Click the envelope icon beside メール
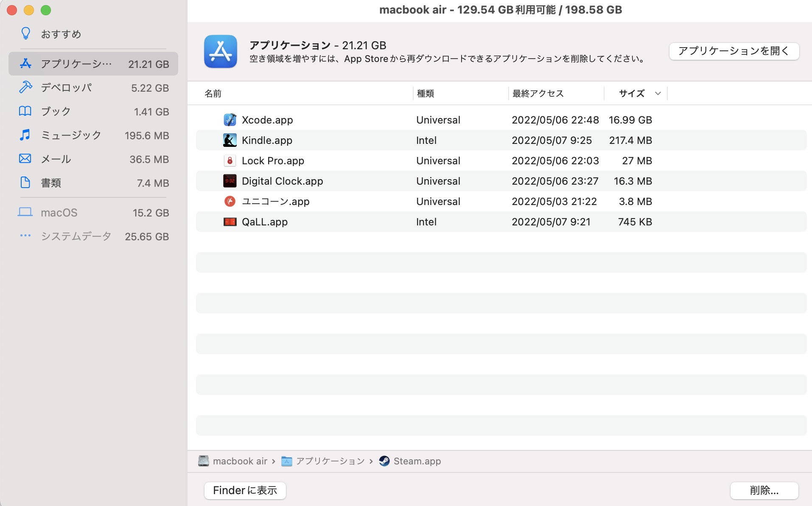The width and height of the screenshot is (812, 506). tap(25, 159)
